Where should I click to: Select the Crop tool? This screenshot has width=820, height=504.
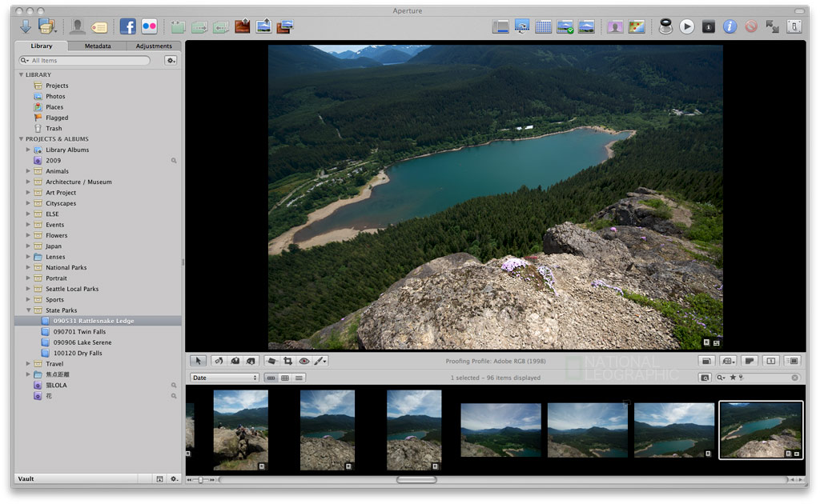pyautogui.click(x=287, y=361)
